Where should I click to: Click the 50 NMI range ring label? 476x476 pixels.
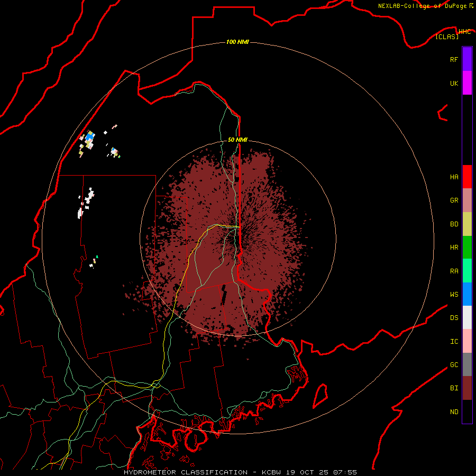coord(237,140)
